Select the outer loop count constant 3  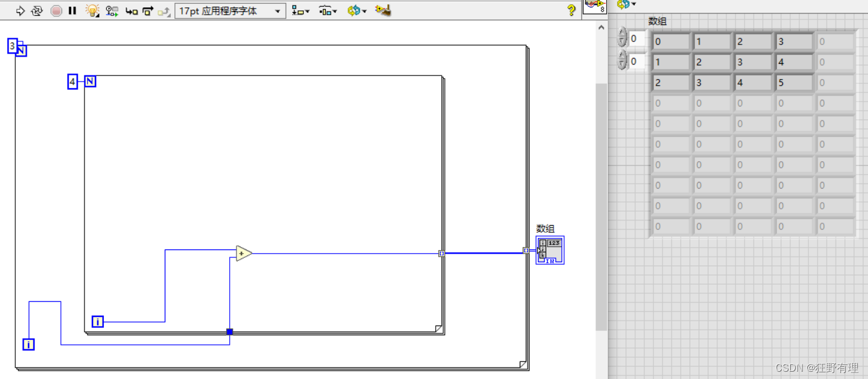[12, 46]
